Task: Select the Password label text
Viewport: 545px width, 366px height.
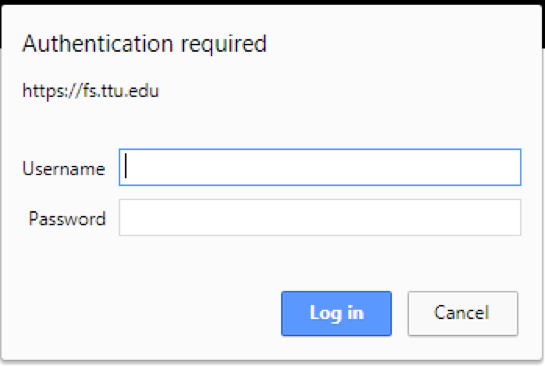Action: tap(67, 219)
